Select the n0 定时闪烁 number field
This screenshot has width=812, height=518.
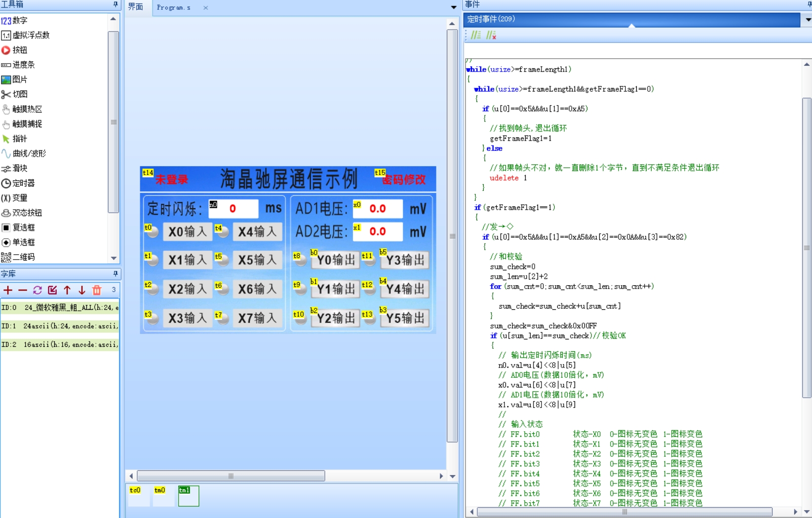click(x=233, y=209)
